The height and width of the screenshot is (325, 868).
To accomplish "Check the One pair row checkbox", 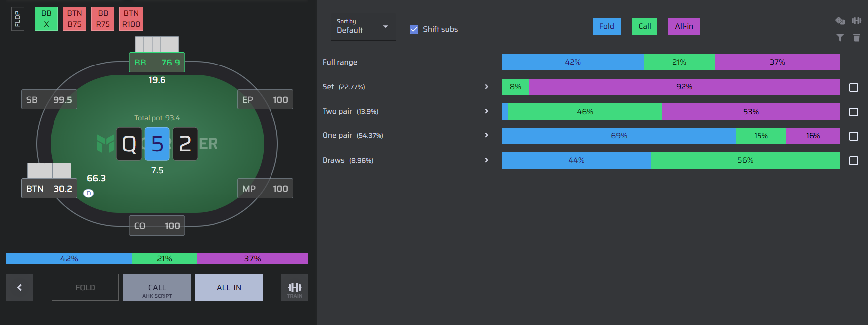I will pyautogui.click(x=854, y=136).
